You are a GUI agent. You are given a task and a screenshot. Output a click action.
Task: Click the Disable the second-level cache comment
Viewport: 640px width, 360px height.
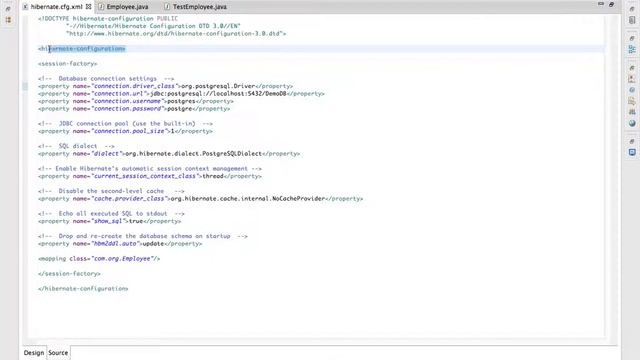pyautogui.click(x=111, y=191)
